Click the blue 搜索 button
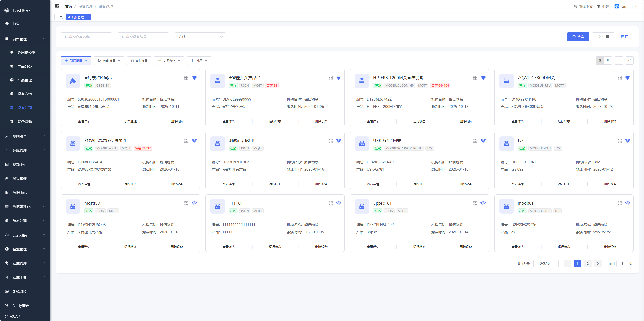 [x=578, y=37]
